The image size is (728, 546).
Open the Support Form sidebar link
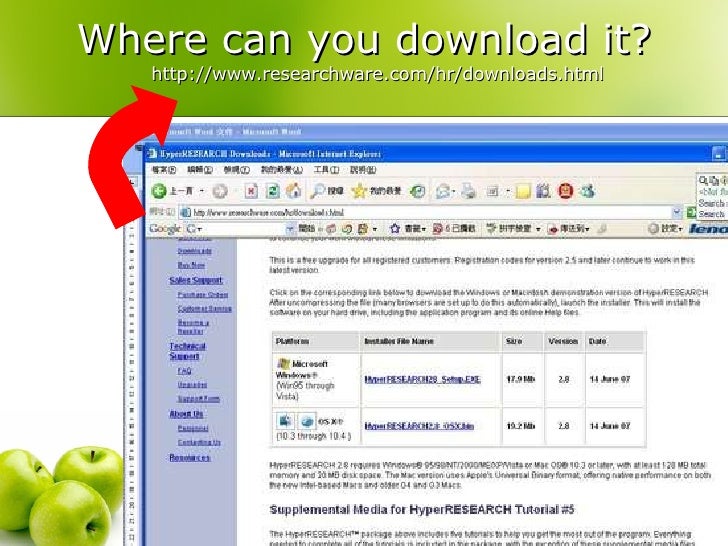click(198, 399)
